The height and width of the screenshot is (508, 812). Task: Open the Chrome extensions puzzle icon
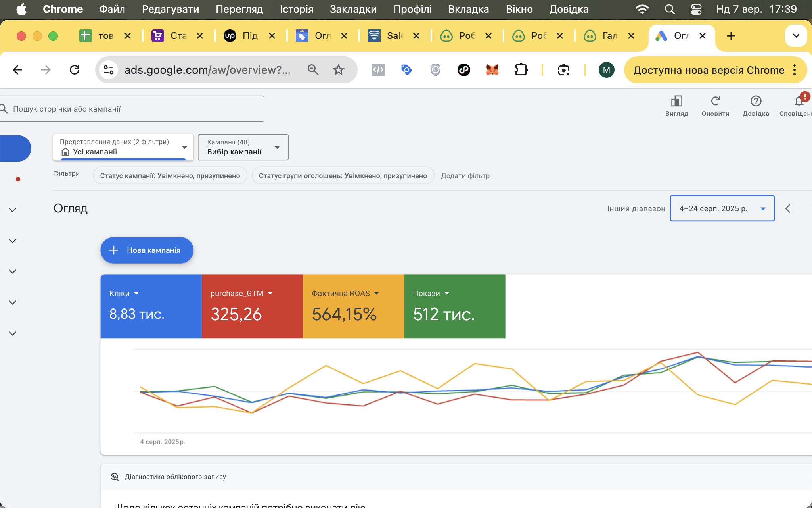pos(521,70)
